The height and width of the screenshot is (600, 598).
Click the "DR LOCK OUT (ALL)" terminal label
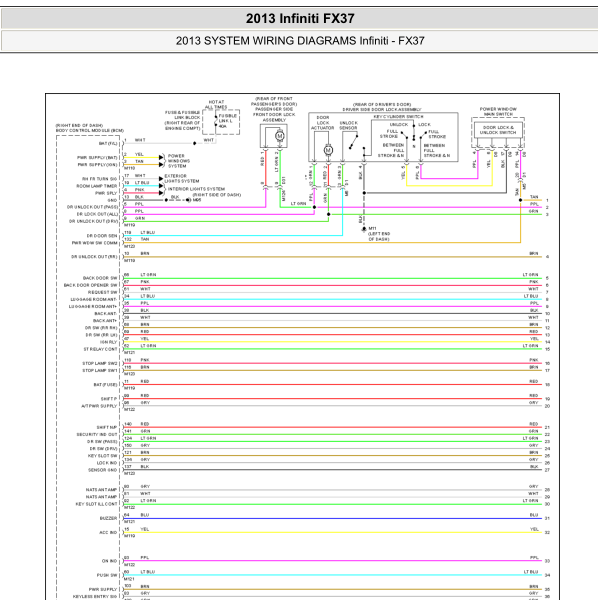[x=97, y=214]
